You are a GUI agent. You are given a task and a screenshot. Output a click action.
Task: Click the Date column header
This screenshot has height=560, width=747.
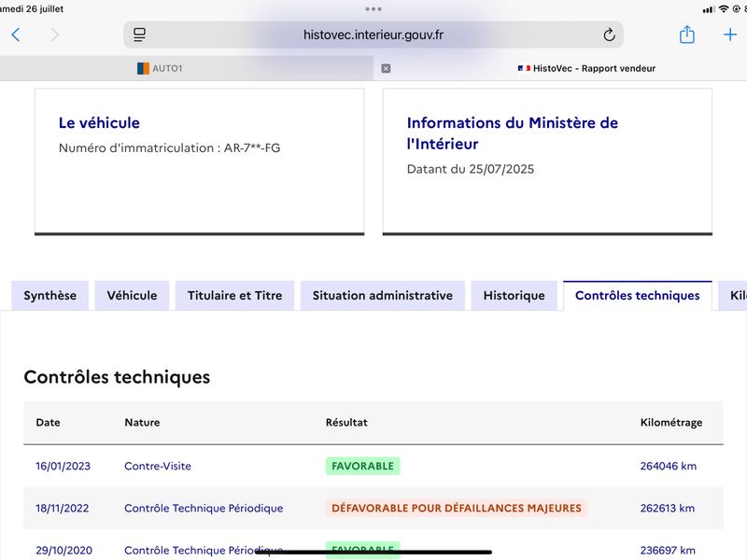pyautogui.click(x=49, y=423)
